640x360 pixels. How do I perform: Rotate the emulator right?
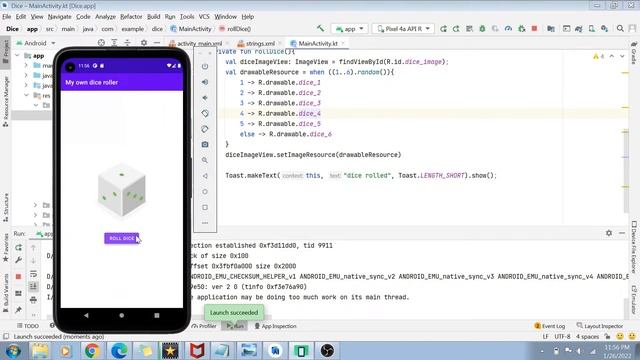point(205,129)
